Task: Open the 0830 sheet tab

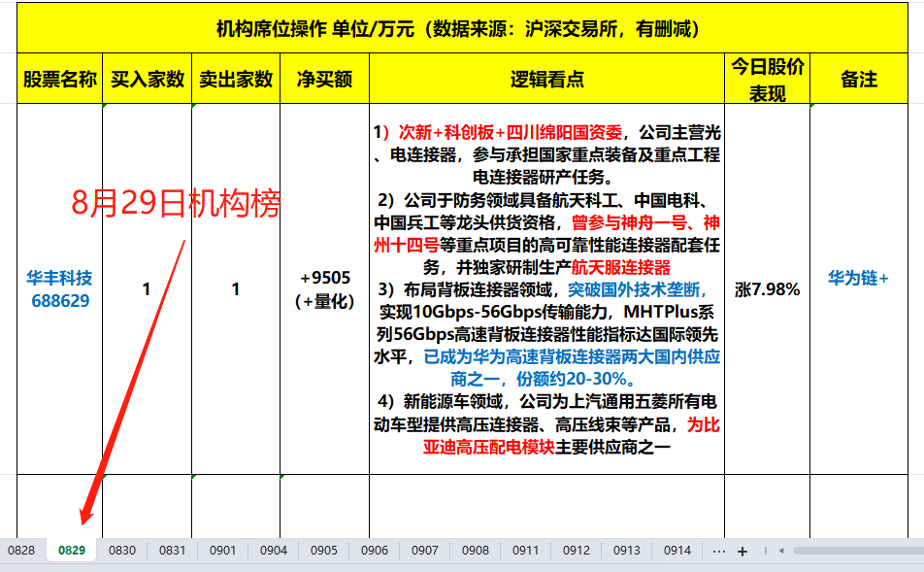Action: [x=122, y=551]
